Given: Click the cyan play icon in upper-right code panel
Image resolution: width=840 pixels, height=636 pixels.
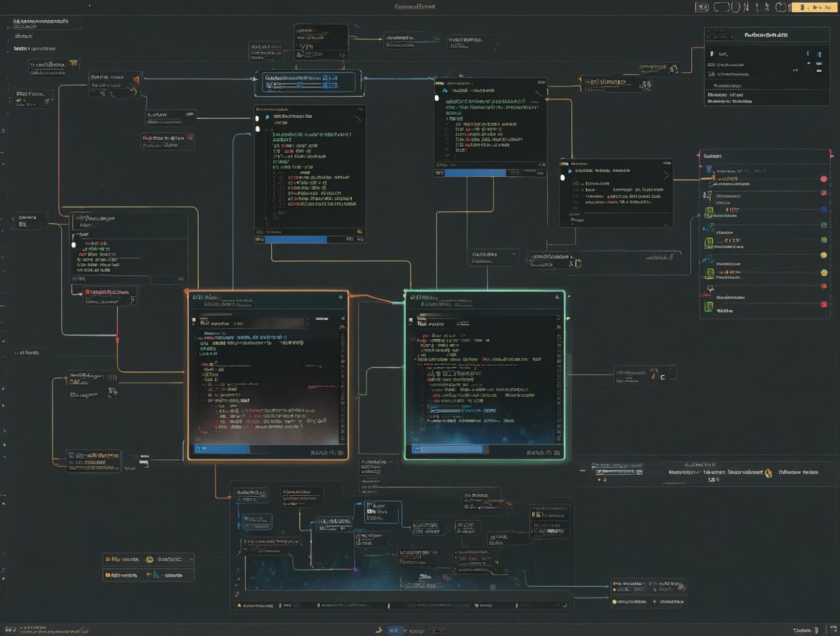Looking at the screenshot, I should [x=445, y=91].
